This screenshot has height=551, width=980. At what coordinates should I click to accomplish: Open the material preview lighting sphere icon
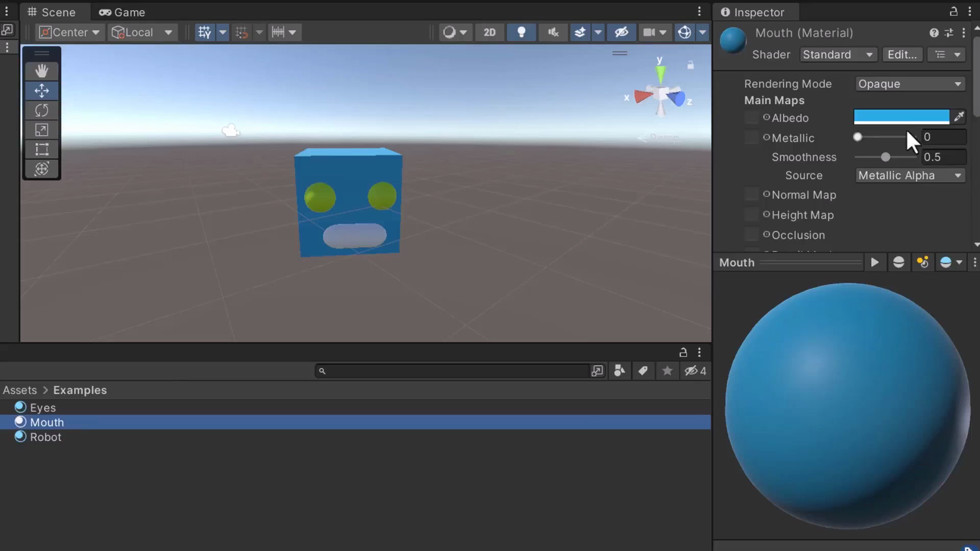pos(898,262)
